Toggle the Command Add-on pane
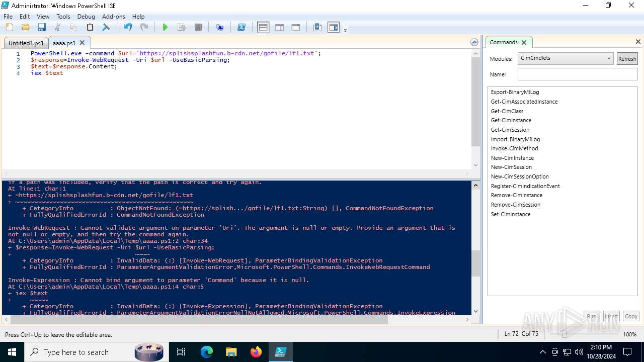Viewport: 644px width, 362px height. [334, 27]
